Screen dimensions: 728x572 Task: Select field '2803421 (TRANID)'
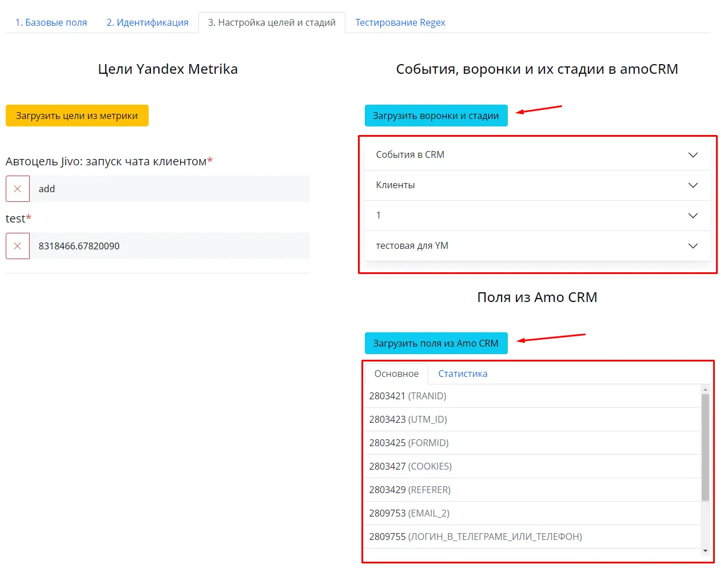(532, 396)
